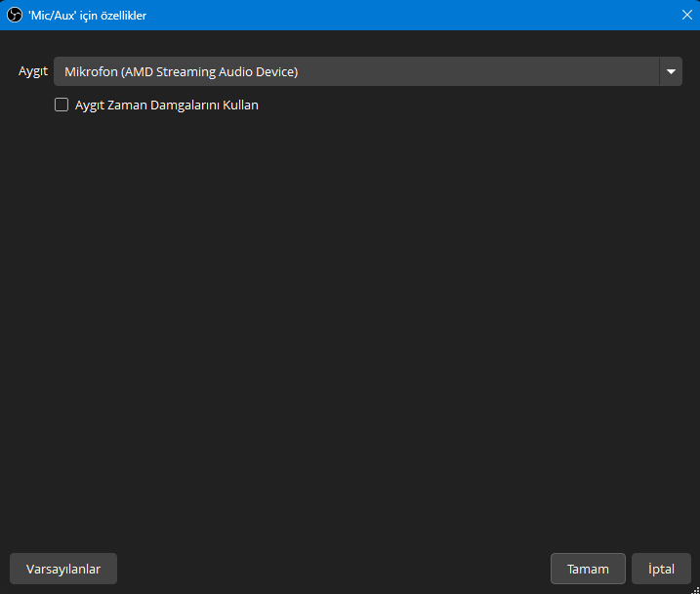Image resolution: width=700 pixels, height=594 pixels.
Task: Click the resize grip at window corner
Action: 695,589
